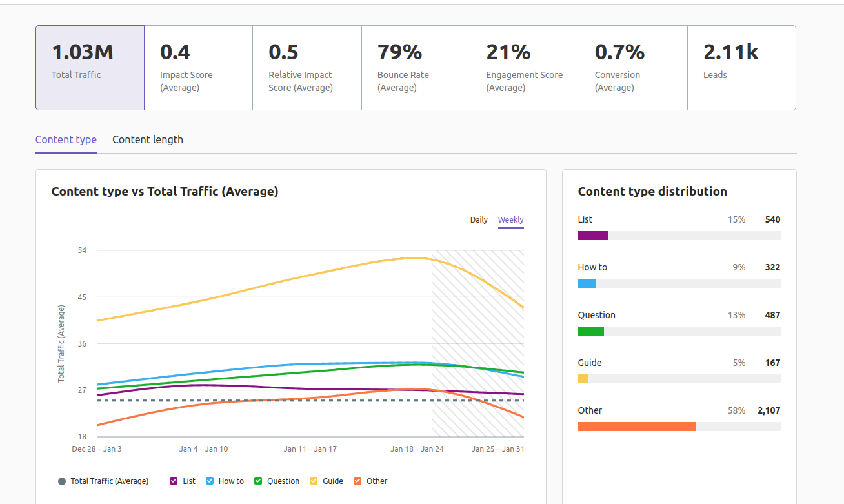Choose the Impact Score (Average) card
The width and height of the screenshot is (844, 504).
point(198,68)
